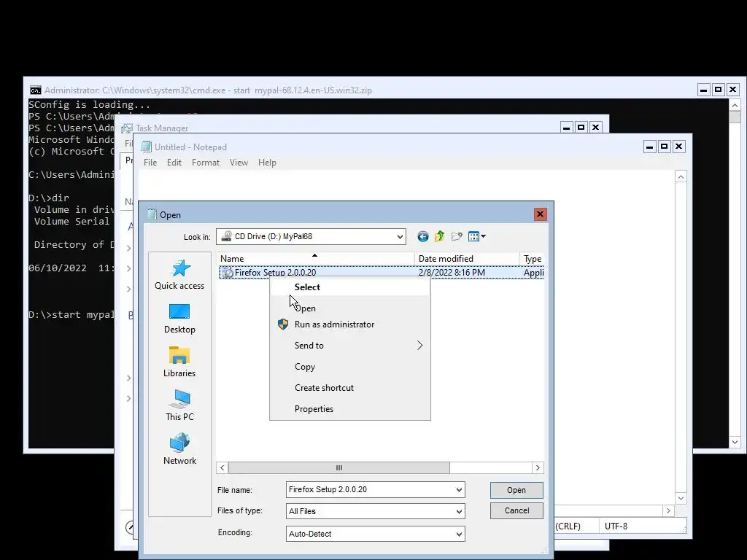Viewport: 747px width, 560px height.
Task: Click Notepad horizontal scroll right arrow
Action: pos(668,510)
